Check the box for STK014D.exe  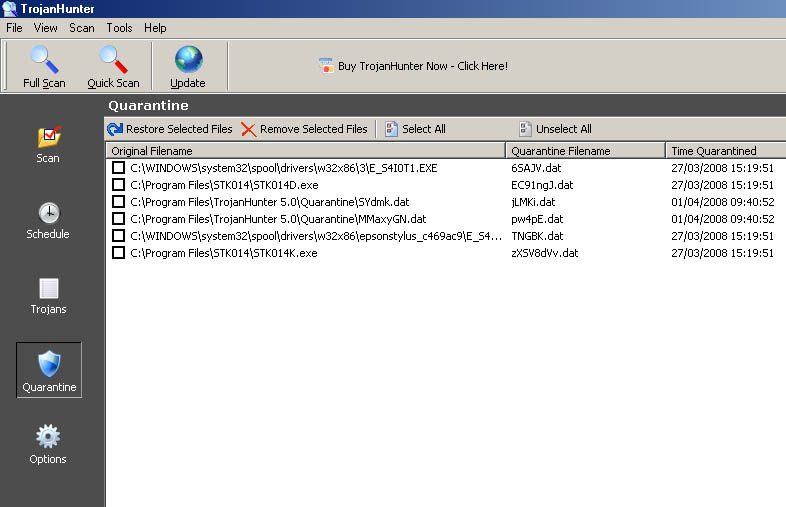click(118, 185)
